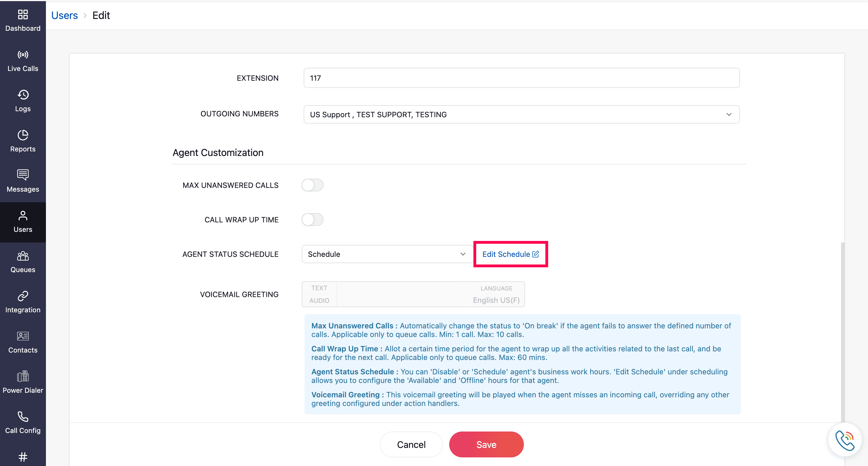Click the Edit Schedule link
Screen dimensions: 868x466
[x=510, y=254]
